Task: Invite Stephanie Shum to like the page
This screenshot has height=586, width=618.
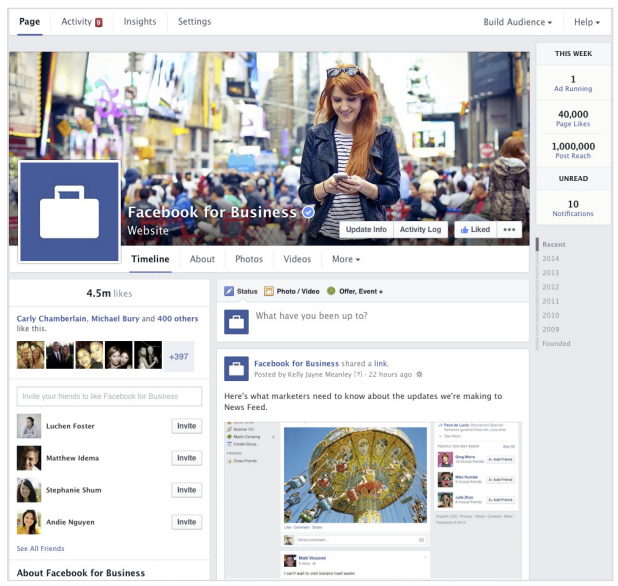Action: point(186,490)
